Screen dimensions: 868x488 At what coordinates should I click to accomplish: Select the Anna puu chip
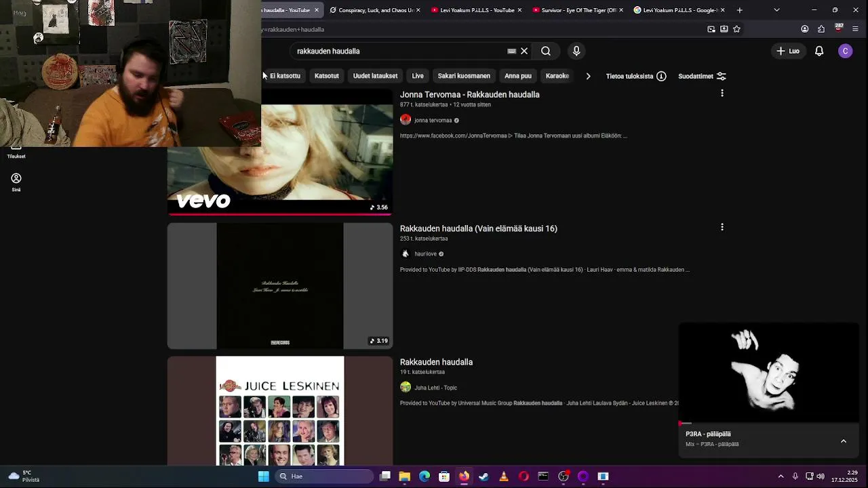tap(518, 76)
